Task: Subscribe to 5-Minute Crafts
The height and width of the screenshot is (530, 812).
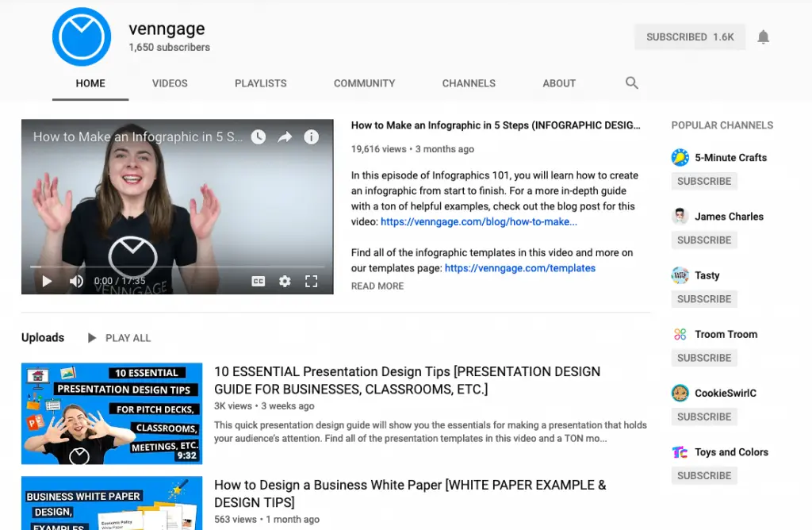Action: click(x=704, y=182)
